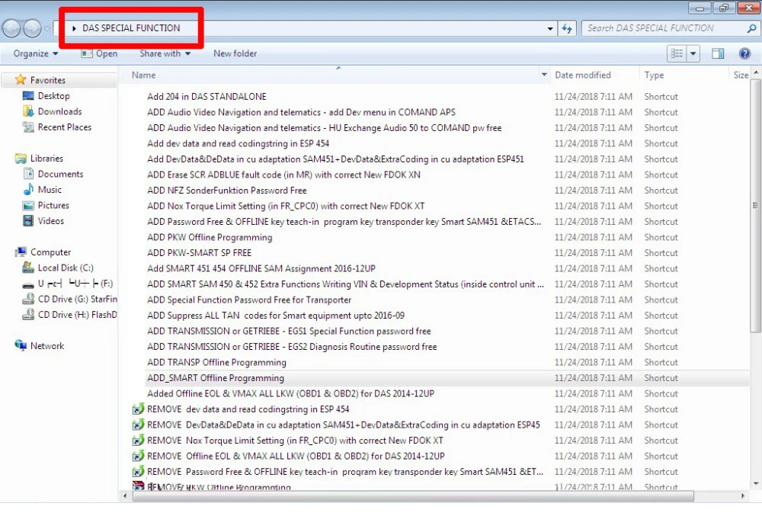Image resolution: width=762 pixels, height=532 pixels.
Task: Click the Open toolbar button
Action: click(x=99, y=53)
